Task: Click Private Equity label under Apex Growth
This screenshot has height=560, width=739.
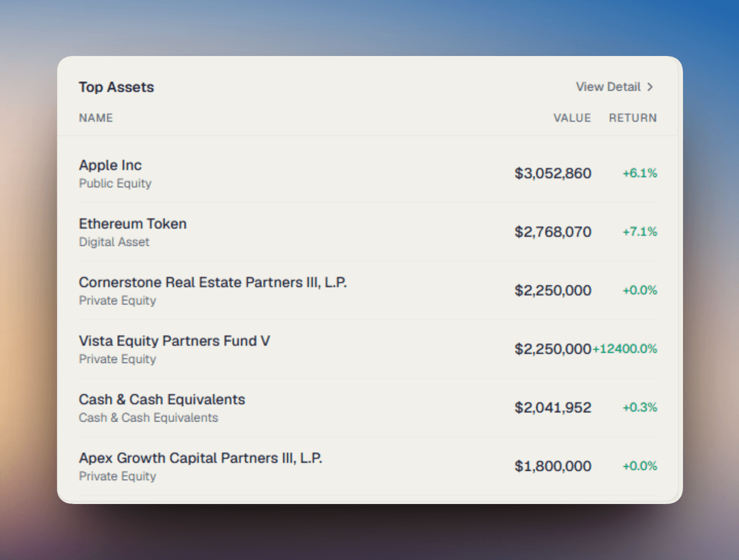Action: pyautogui.click(x=117, y=477)
